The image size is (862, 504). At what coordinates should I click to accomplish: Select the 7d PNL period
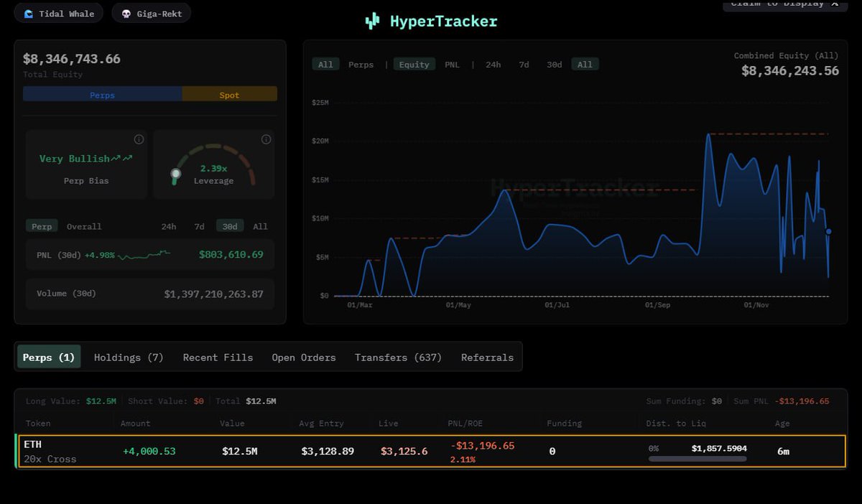click(x=199, y=226)
